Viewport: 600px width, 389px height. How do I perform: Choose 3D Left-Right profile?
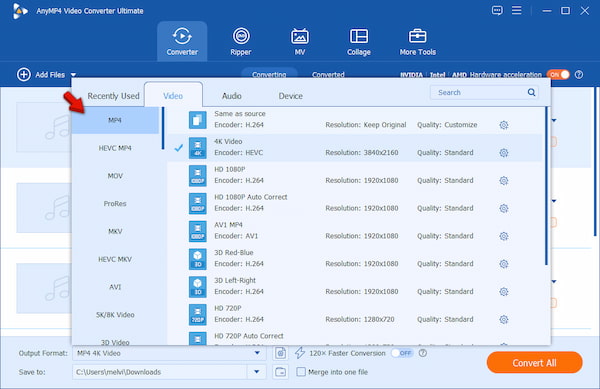[354, 286]
